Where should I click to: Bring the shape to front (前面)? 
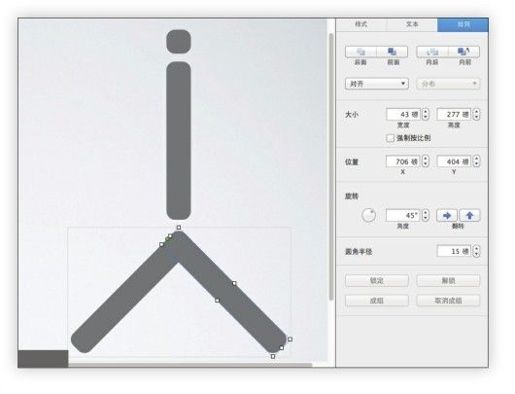coord(392,52)
